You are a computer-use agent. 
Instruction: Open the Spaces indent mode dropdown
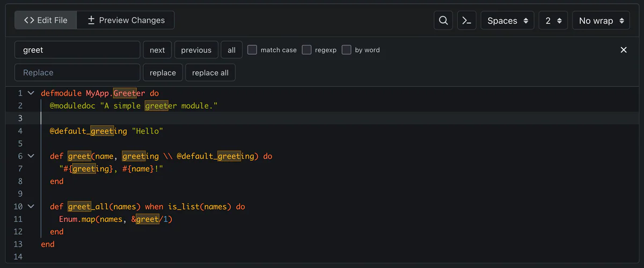(x=508, y=20)
